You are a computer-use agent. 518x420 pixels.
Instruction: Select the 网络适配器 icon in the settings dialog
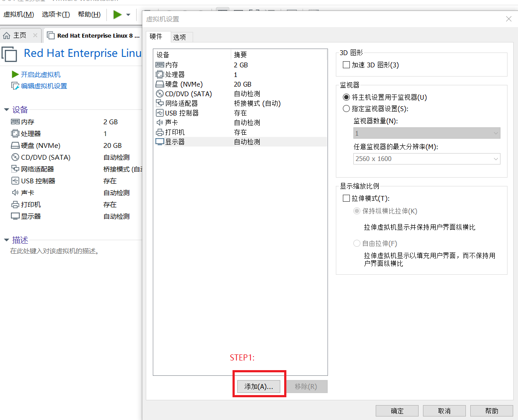[x=160, y=103]
